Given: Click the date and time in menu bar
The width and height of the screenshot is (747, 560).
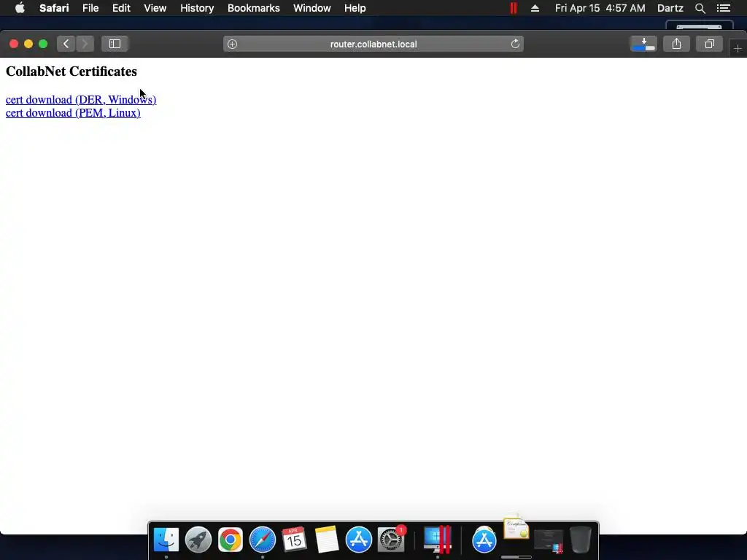Looking at the screenshot, I should (x=600, y=8).
